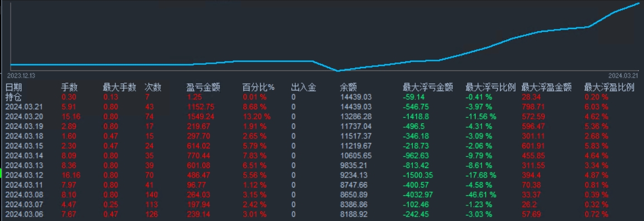Click max floating profit 601.91
This screenshot has width=644, height=221.
click(533, 146)
